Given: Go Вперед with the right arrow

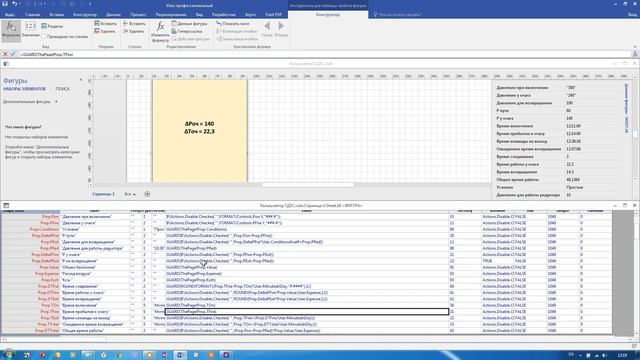Looking at the screenshot, I should (x=281, y=29).
